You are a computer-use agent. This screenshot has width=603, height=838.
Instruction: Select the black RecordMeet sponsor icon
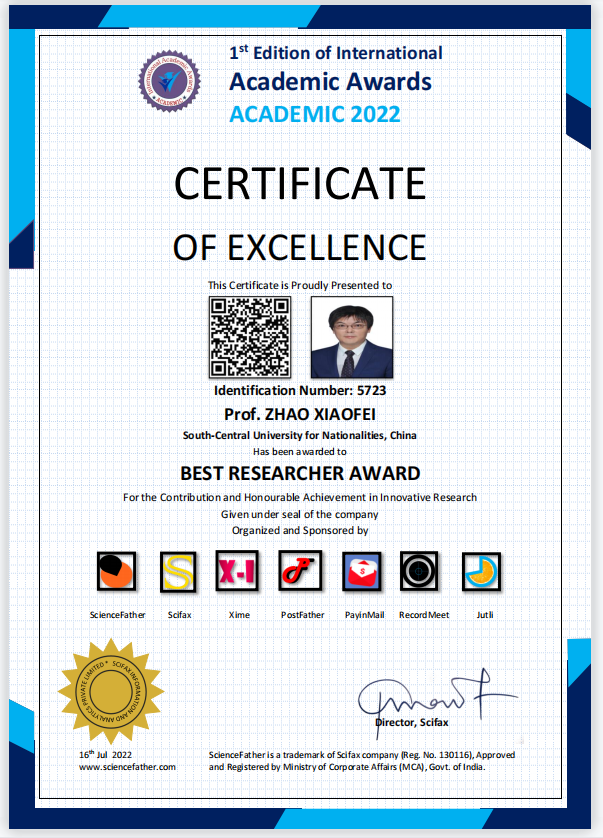pyautogui.click(x=420, y=571)
